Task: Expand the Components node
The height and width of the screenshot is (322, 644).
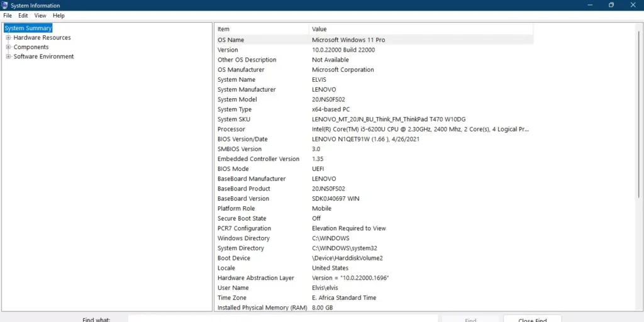Action: point(8,47)
